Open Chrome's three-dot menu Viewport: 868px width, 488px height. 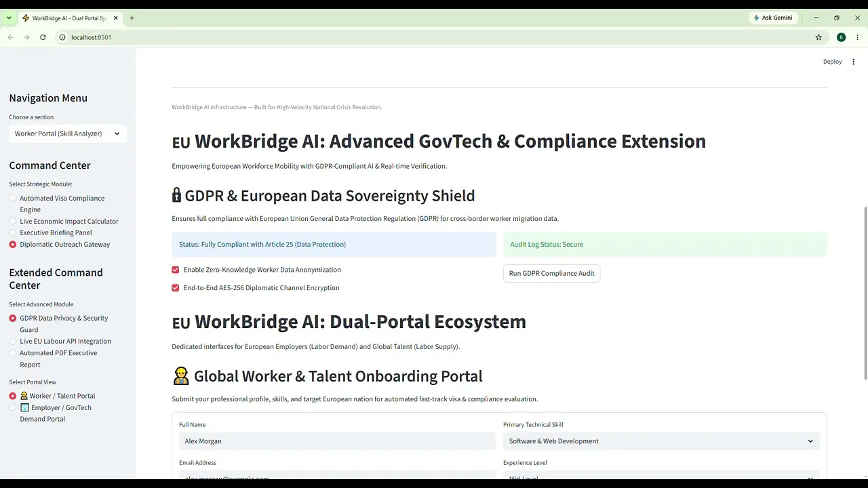[x=858, y=37]
